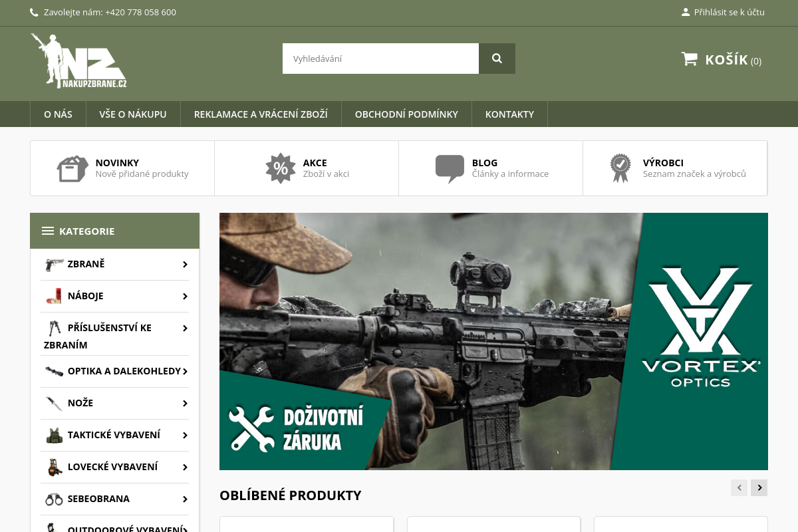Open the Kategorie sidebar header
Image resolution: width=798 pixels, height=532 pixels.
tap(114, 231)
